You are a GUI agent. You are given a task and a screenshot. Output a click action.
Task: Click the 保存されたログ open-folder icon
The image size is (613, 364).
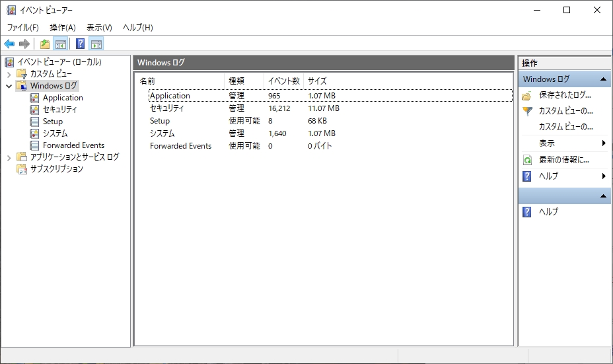click(527, 95)
